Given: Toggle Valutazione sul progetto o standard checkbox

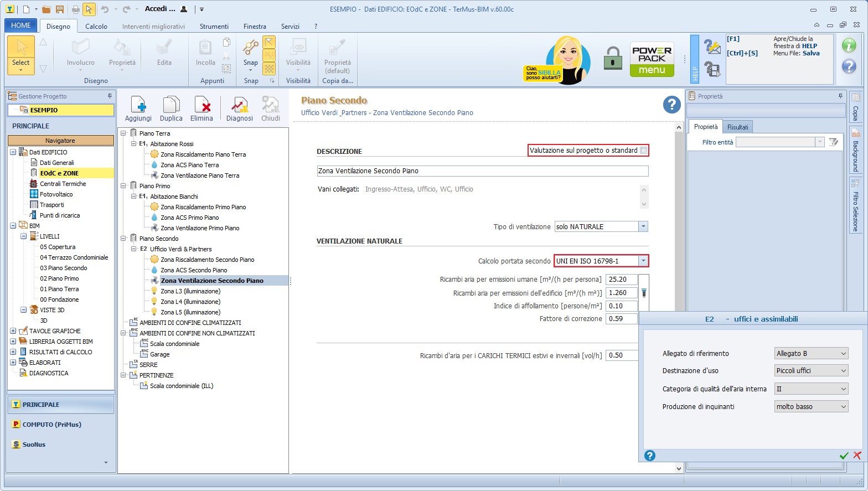Looking at the screenshot, I should tap(643, 151).
